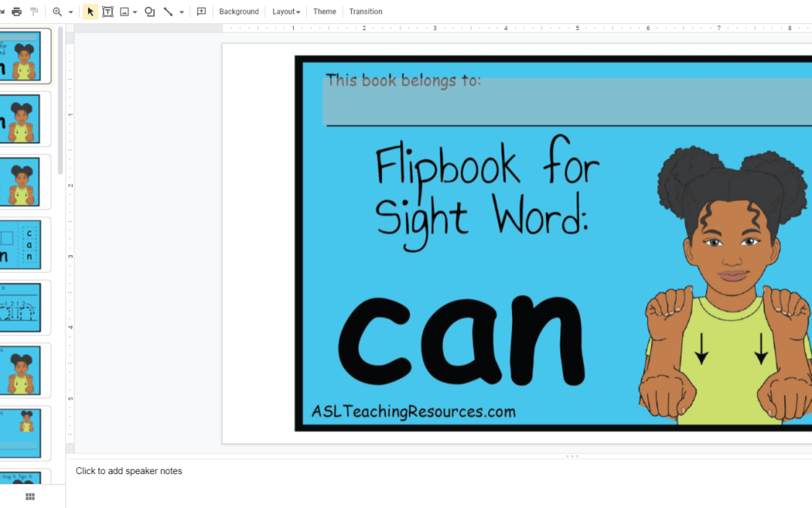This screenshot has height=508, width=812.
Task: Click the Print icon in the toolbar
Action: pos(17,11)
